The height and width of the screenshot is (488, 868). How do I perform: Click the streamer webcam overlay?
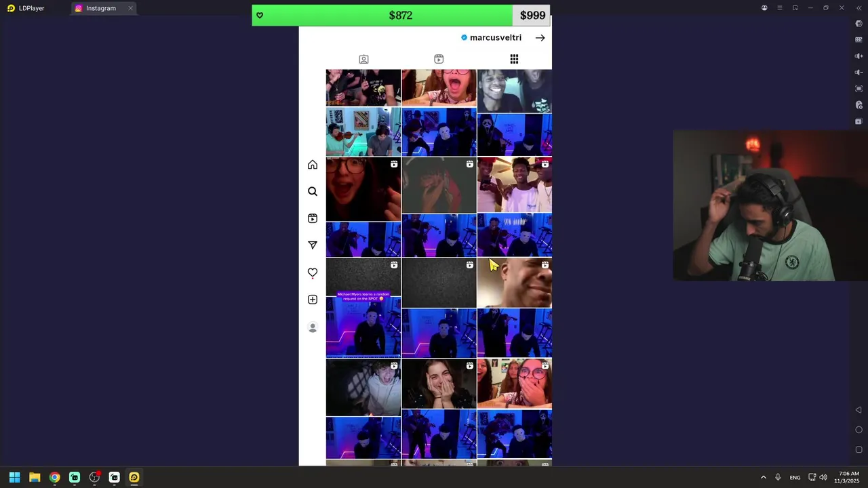770,205
